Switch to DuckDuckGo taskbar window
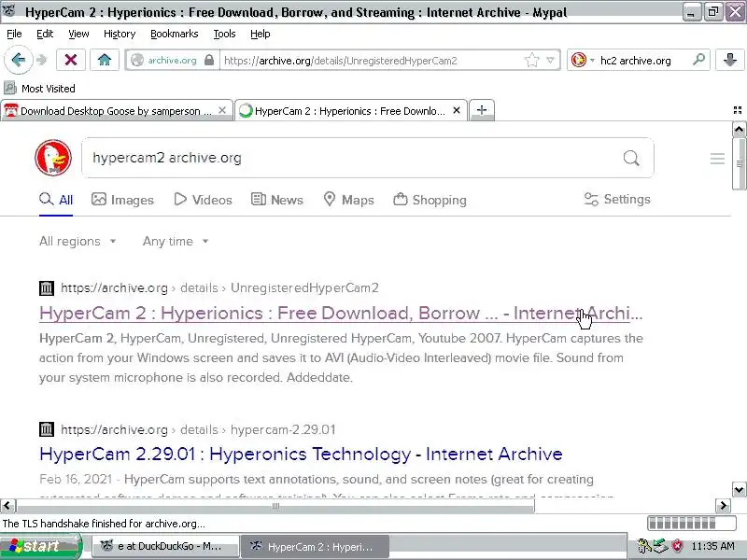747x560 pixels. (163, 546)
